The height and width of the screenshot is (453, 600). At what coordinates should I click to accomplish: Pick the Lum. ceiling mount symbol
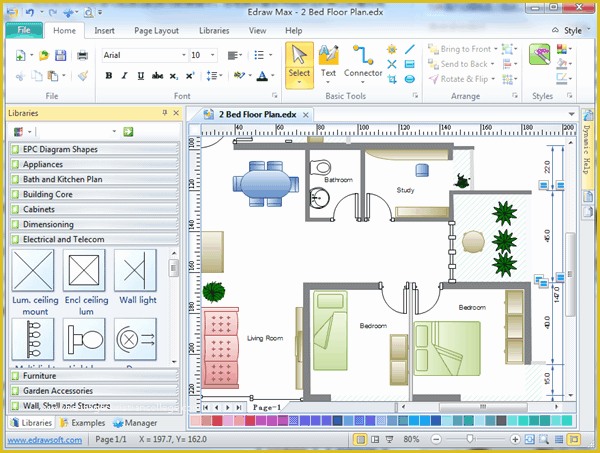pos(33,270)
